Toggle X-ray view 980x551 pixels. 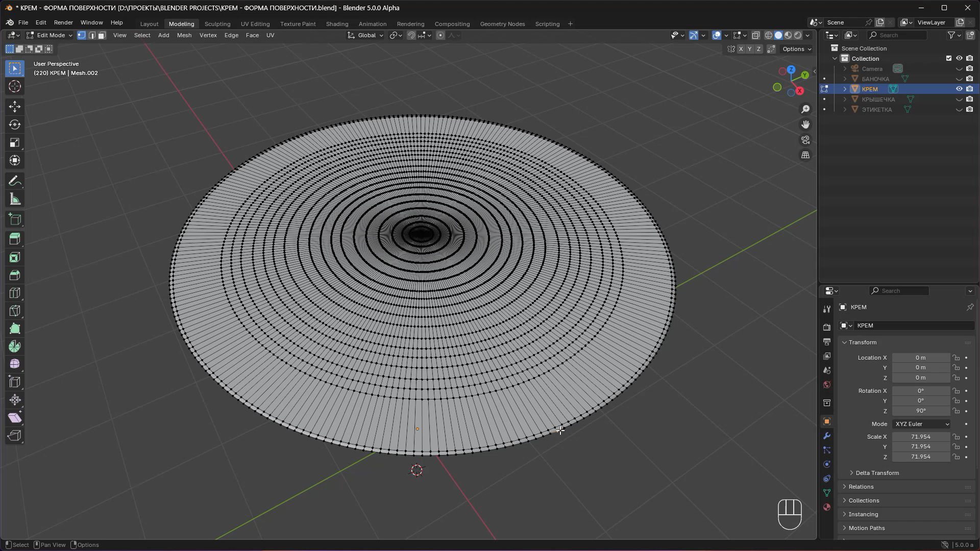(756, 35)
